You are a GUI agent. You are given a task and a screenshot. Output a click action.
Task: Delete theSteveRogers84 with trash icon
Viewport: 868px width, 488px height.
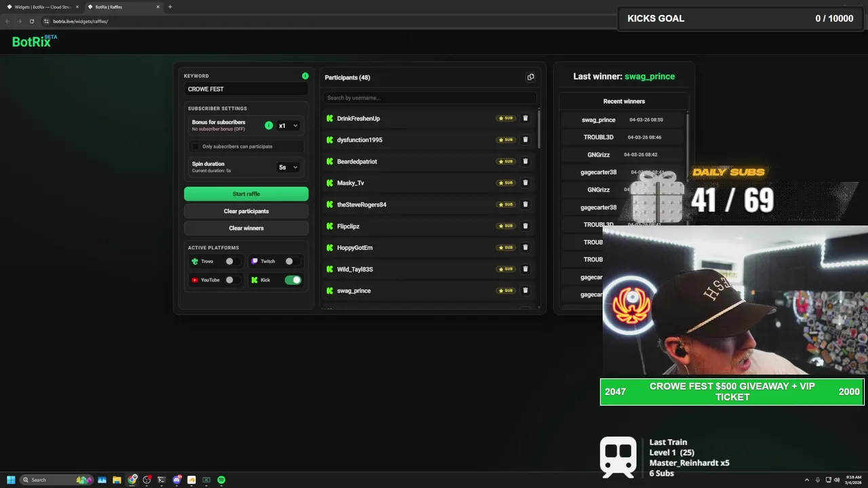(x=525, y=204)
